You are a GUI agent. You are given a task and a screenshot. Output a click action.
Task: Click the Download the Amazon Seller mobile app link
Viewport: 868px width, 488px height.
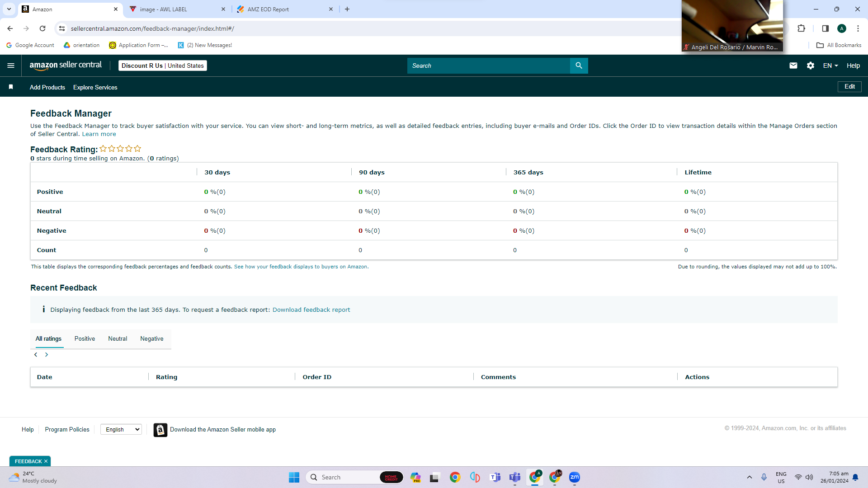(x=223, y=430)
